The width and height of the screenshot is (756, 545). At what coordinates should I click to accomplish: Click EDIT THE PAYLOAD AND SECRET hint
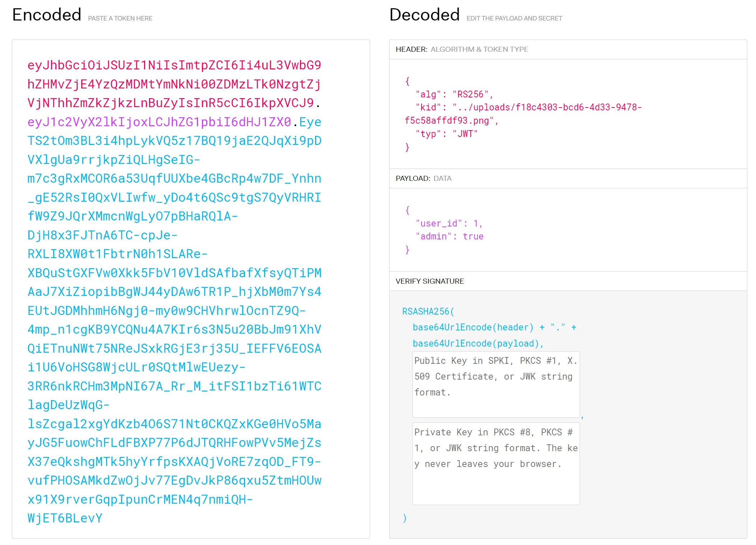tap(514, 18)
